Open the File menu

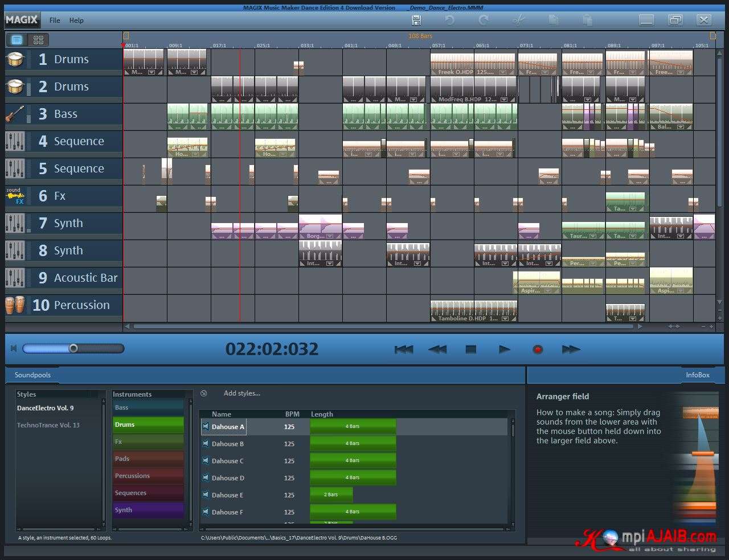[55, 20]
